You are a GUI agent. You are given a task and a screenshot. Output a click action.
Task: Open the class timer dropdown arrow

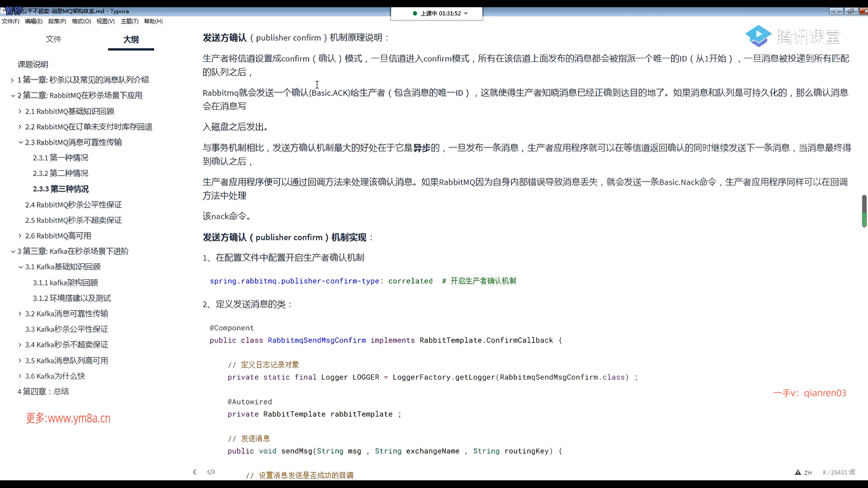pos(466,14)
